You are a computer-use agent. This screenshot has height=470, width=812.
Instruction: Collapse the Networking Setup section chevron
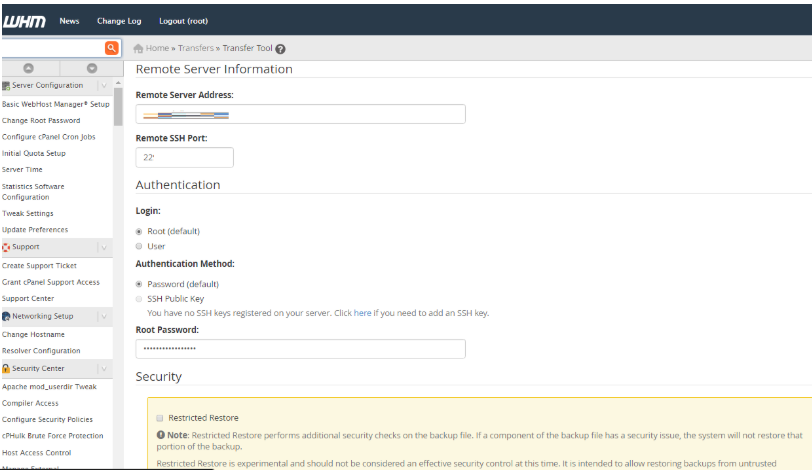tap(104, 316)
